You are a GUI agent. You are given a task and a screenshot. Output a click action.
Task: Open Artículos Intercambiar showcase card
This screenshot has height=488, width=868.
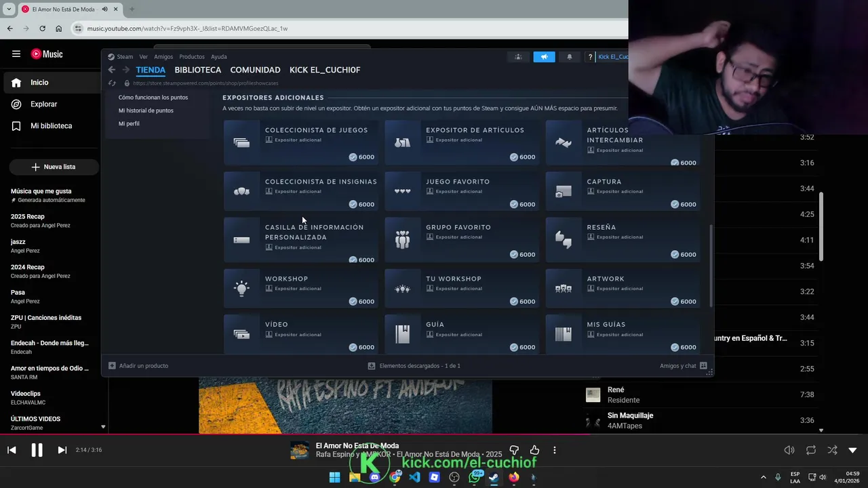tap(623, 142)
